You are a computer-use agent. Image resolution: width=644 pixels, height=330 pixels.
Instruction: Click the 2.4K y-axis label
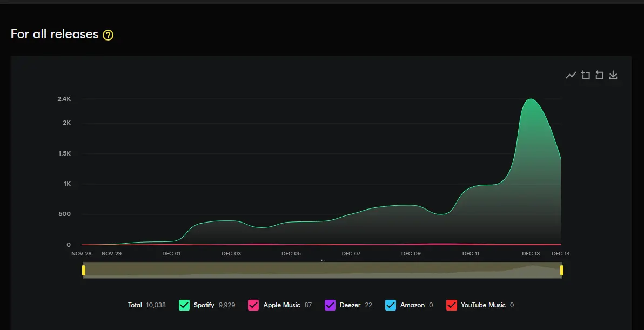(64, 99)
